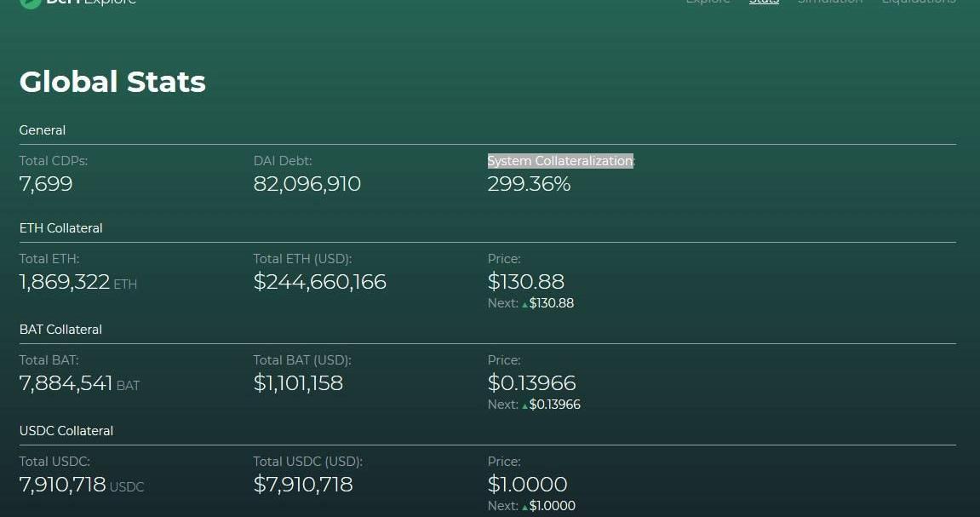Click the BAT price $0.13966
This screenshot has height=517, width=980.
pos(531,383)
